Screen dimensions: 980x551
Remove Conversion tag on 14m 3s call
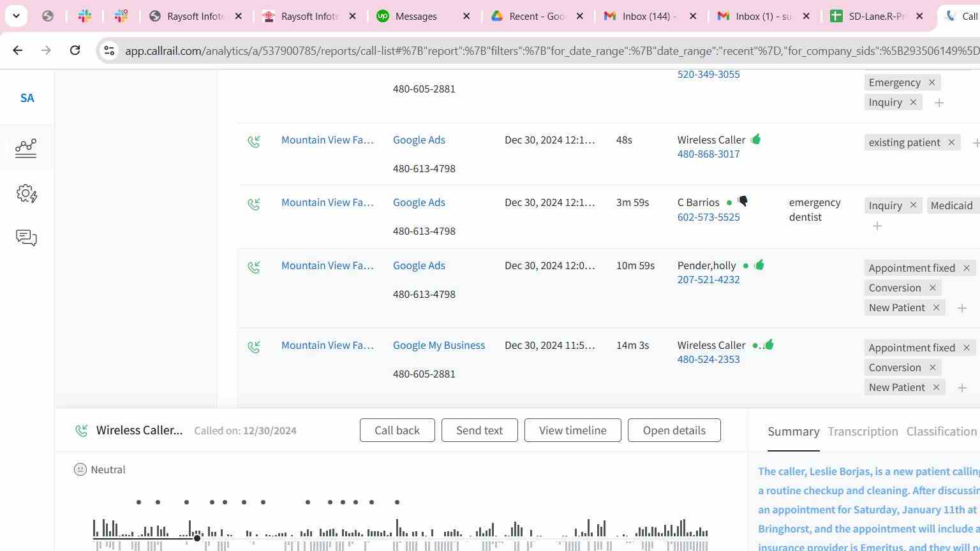932,367
